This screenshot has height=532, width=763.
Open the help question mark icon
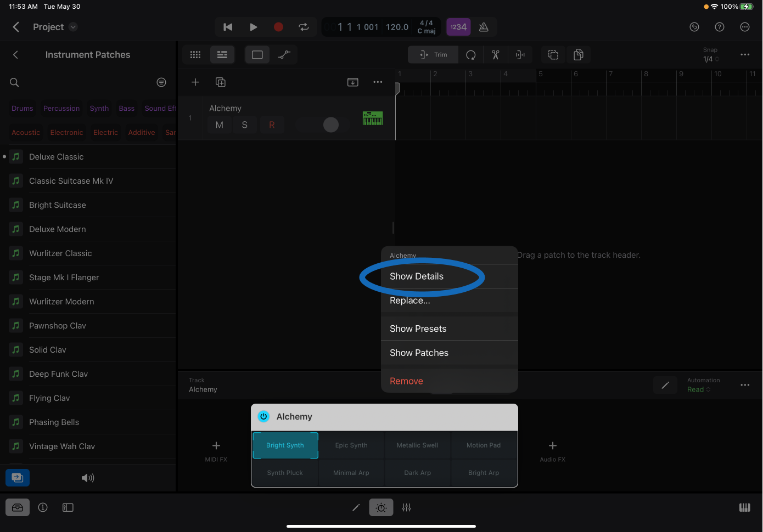(x=720, y=27)
